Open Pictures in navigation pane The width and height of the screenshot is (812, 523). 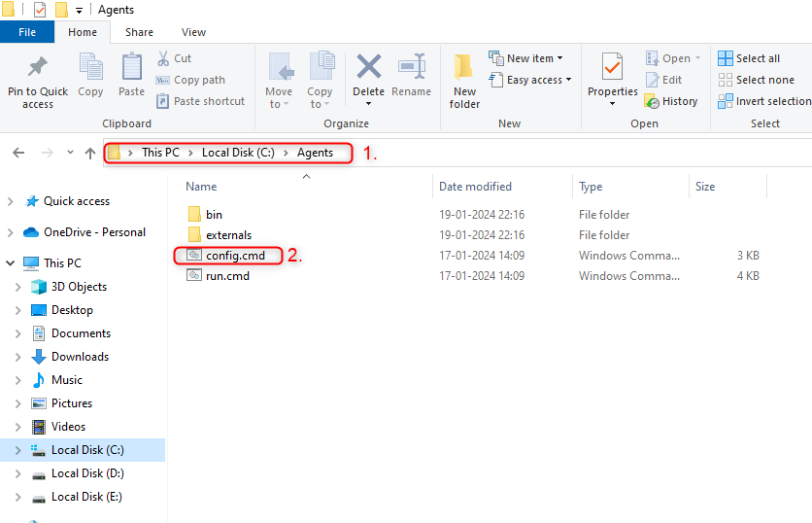point(72,403)
